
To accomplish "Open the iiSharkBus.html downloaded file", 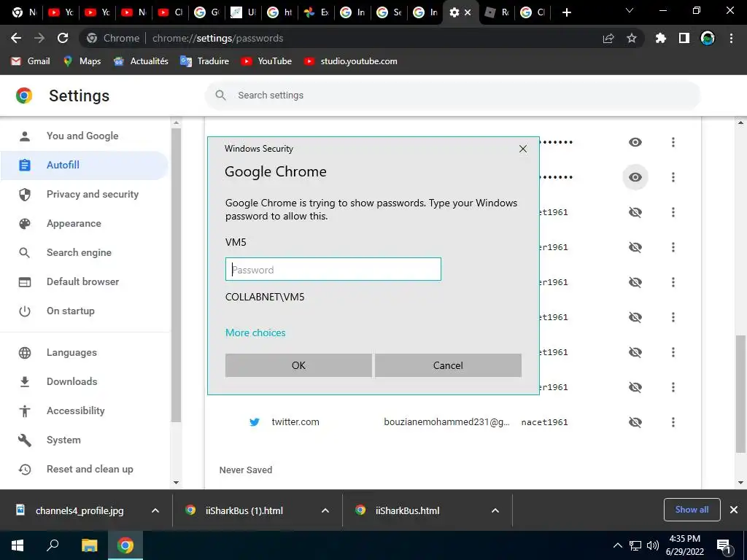I will 407,510.
